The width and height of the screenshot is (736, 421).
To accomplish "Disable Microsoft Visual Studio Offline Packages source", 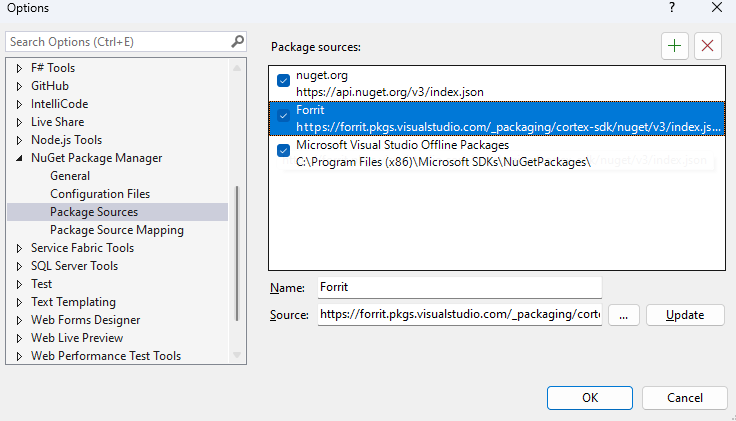I will coord(284,151).
